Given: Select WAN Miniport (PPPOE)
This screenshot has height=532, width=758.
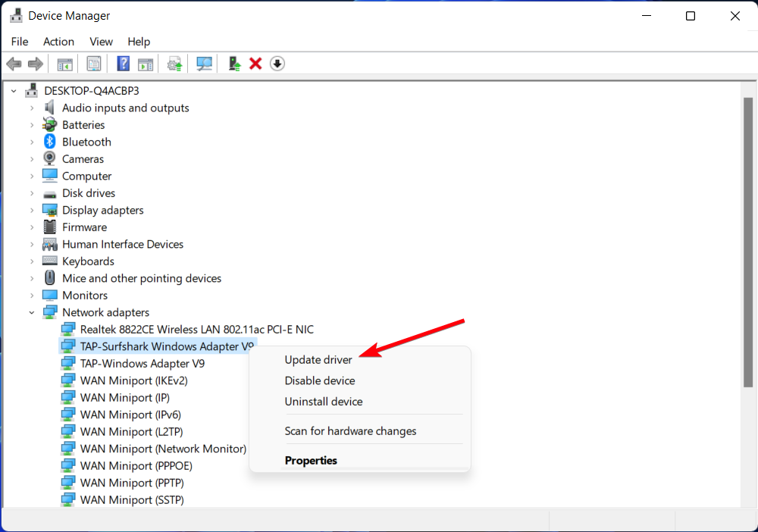Looking at the screenshot, I should tap(136, 466).
